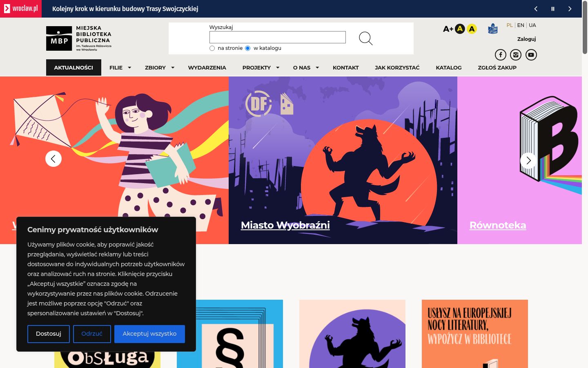The width and height of the screenshot is (588, 368).
Task: Click the 'Akceptuj wszystko' cookie button
Action: [149, 334]
